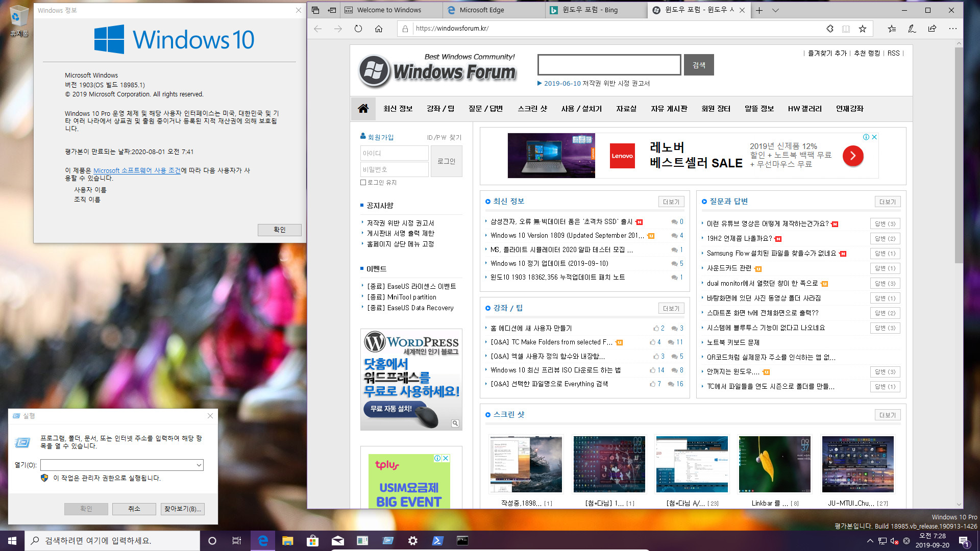This screenshot has height=551, width=980.
Task: Switch to 윈도우 포럼 - Bing tab
Action: (596, 10)
